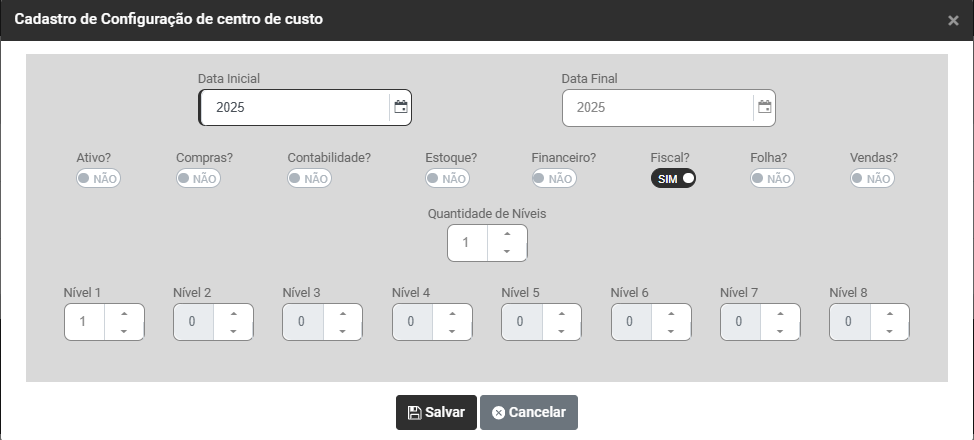The image size is (974, 440).
Task: Enable the Compras? switch
Action: (x=198, y=178)
